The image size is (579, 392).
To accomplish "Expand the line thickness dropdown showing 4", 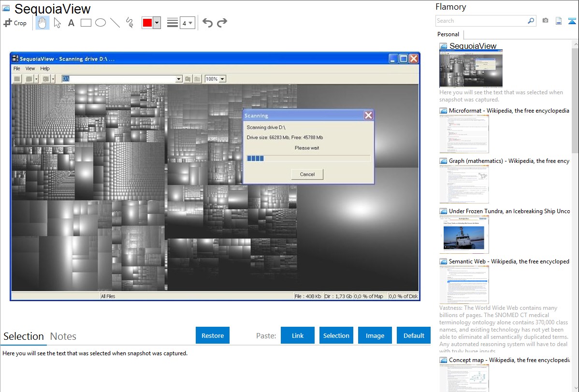I will tap(188, 23).
